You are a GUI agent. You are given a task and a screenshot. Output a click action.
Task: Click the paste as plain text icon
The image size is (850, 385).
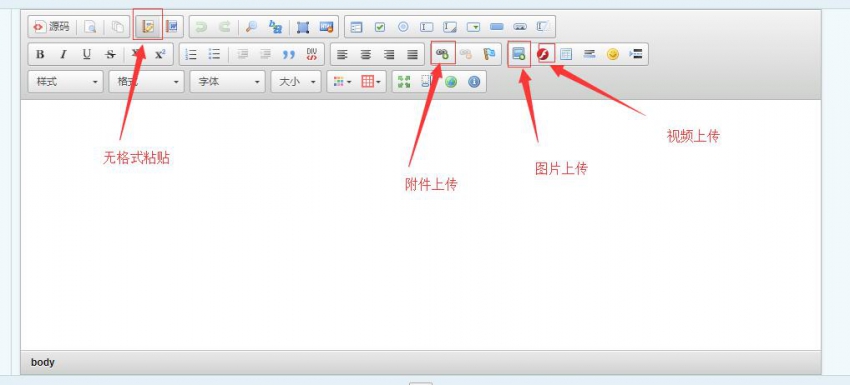(147, 27)
